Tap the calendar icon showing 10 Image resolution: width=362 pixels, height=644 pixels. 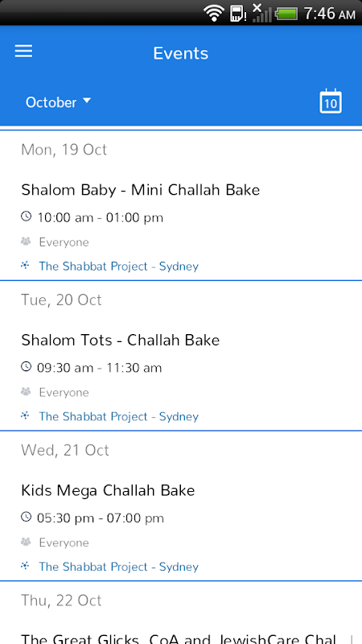pos(331,101)
